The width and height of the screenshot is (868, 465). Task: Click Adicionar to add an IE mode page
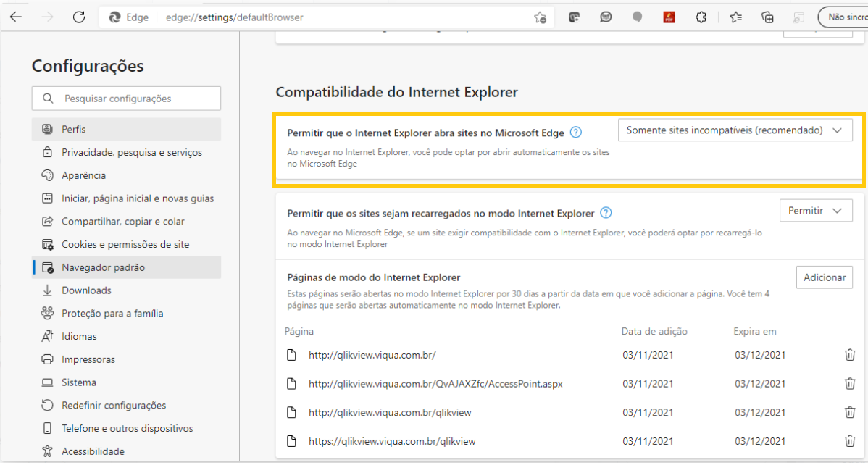point(825,277)
